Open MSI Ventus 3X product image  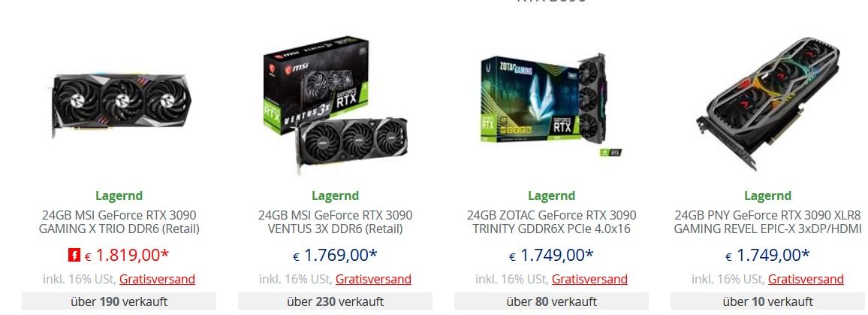point(336,105)
